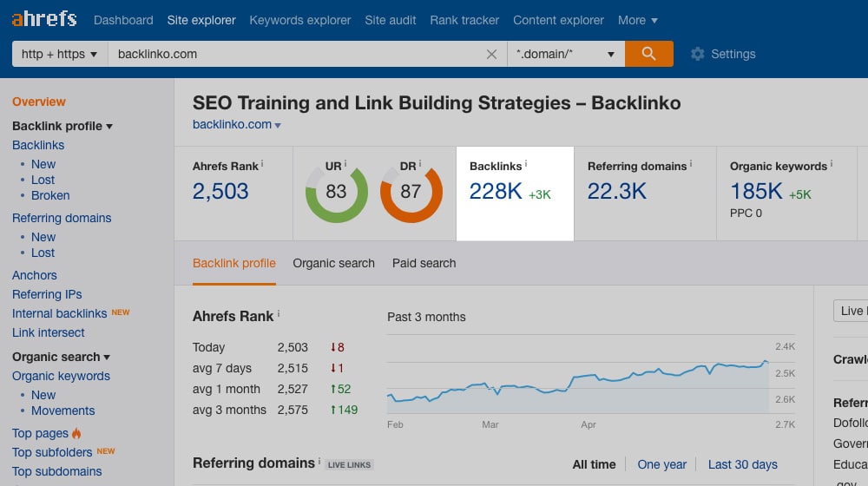Expand the More menu in top navigation
This screenshot has width=868, height=486.
pyautogui.click(x=638, y=21)
